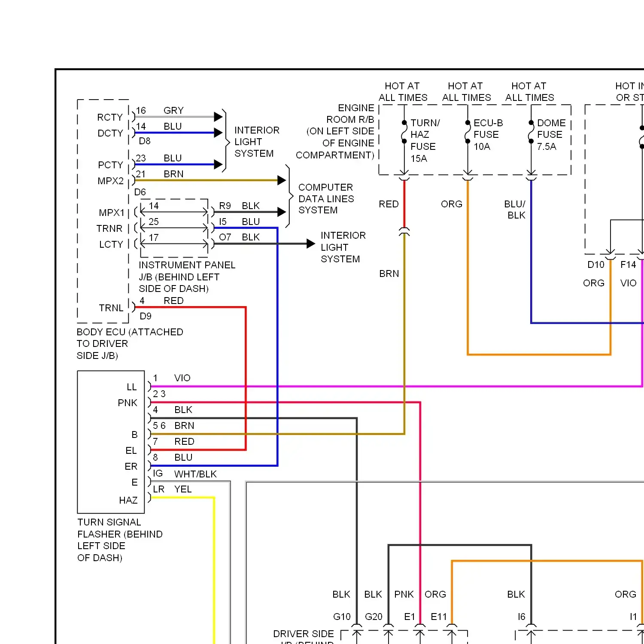Click the MPX1 terminal label
The image size is (644, 644).
point(112,213)
